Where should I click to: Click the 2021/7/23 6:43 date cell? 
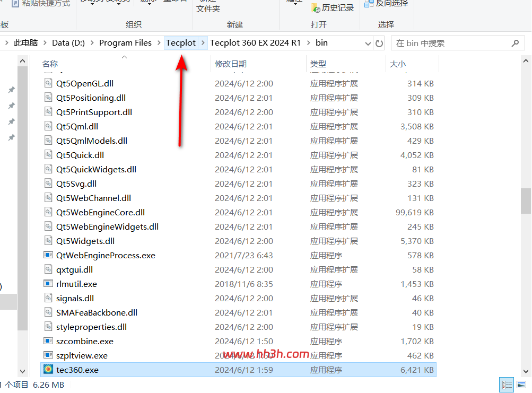click(x=243, y=255)
